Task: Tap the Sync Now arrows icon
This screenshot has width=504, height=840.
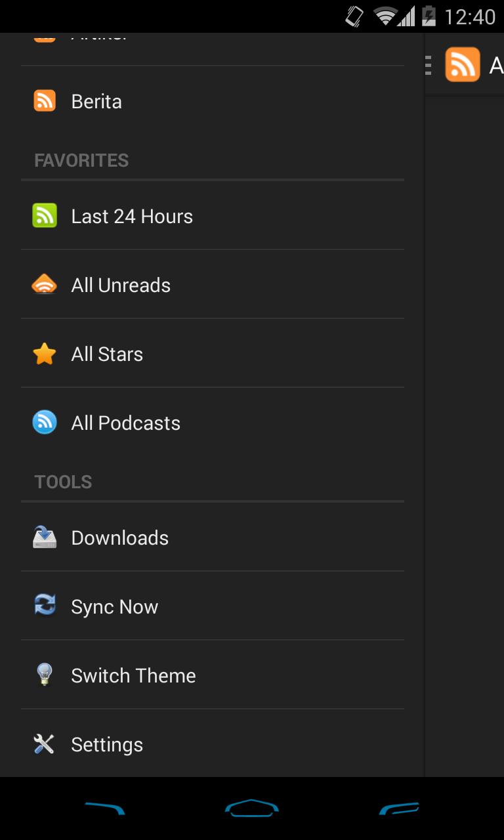Action: tap(45, 606)
